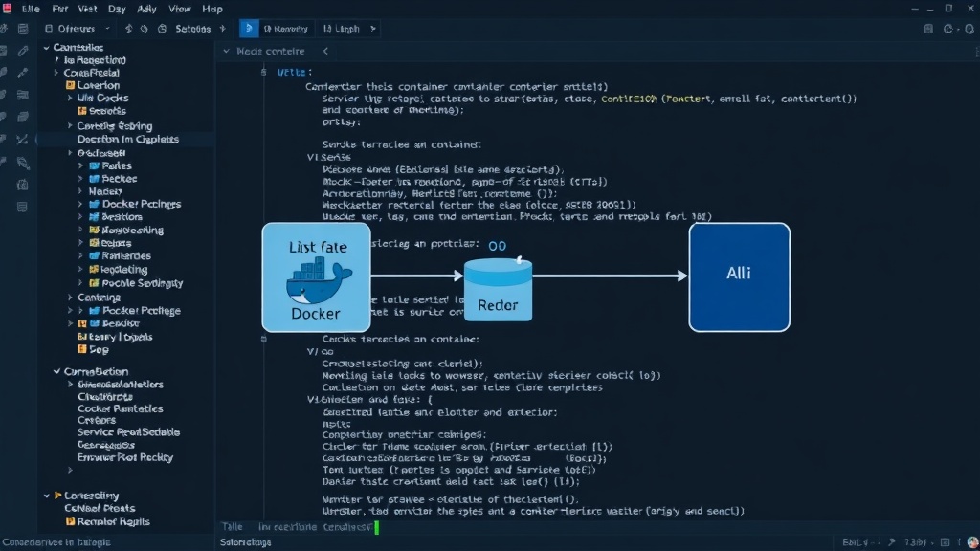Click the red app logo icon

click(x=7, y=8)
